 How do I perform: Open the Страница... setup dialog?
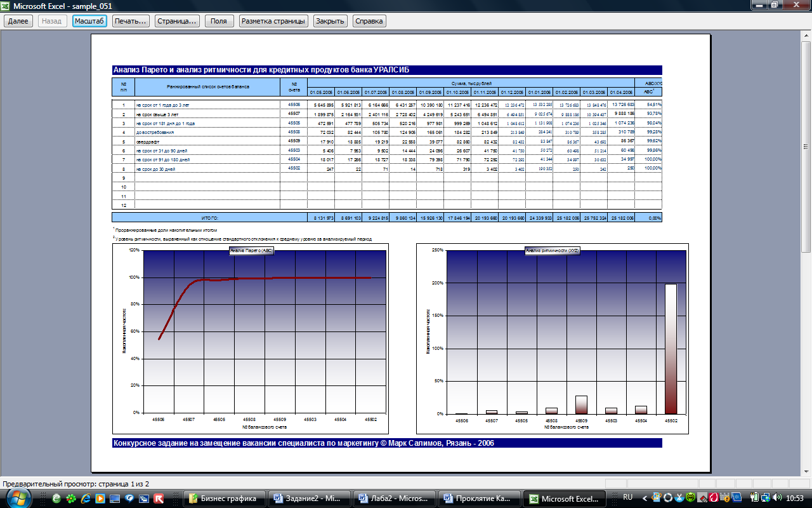(x=177, y=21)
